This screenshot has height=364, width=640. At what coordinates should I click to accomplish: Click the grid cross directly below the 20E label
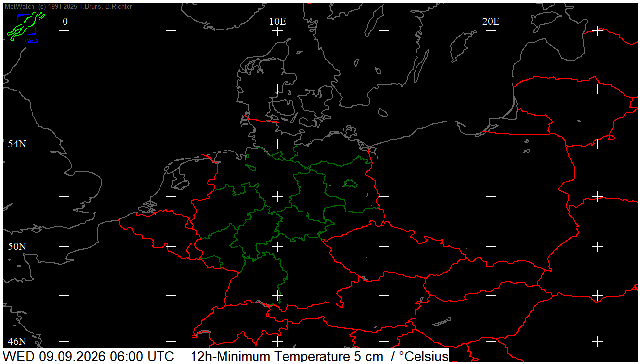(x=491, y=31)
